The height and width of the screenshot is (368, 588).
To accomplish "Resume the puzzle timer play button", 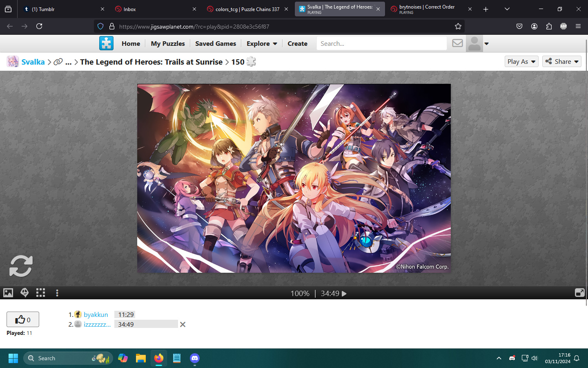I will (344, 294).
